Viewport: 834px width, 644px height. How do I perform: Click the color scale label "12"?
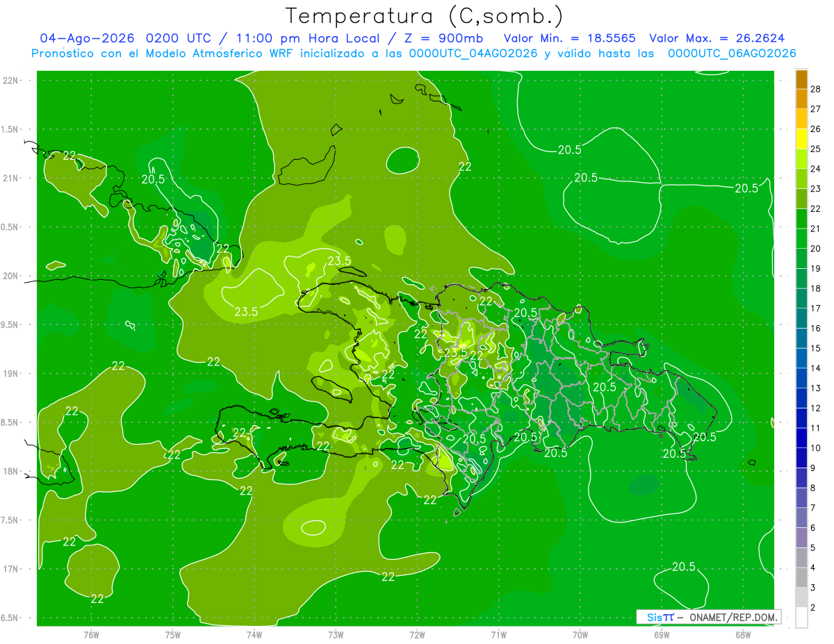(816, 408)
